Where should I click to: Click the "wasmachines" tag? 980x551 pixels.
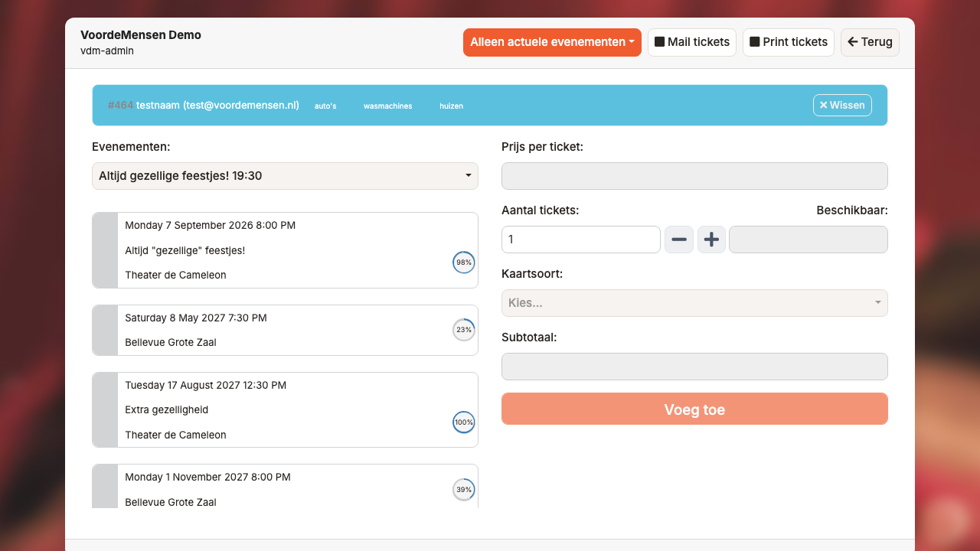click(388, 106)
